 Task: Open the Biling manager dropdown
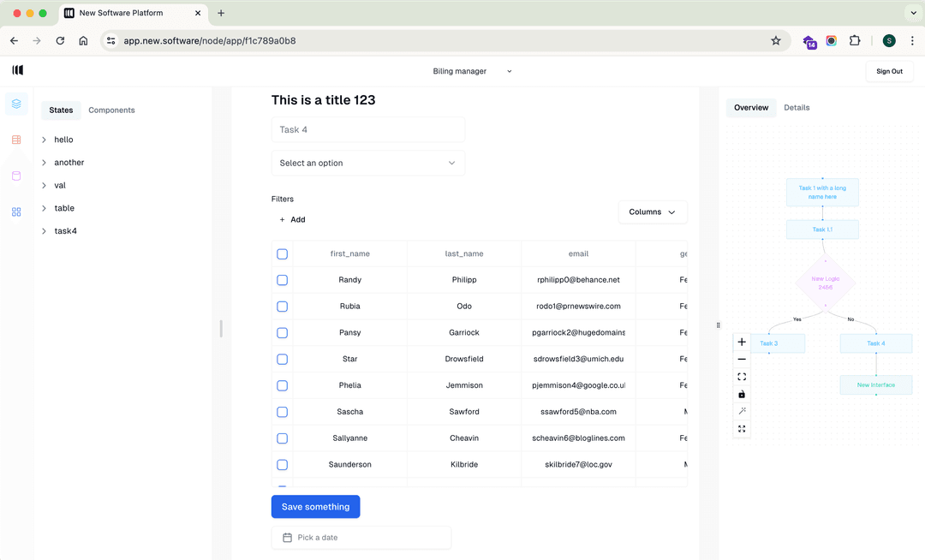pos(472,71)
